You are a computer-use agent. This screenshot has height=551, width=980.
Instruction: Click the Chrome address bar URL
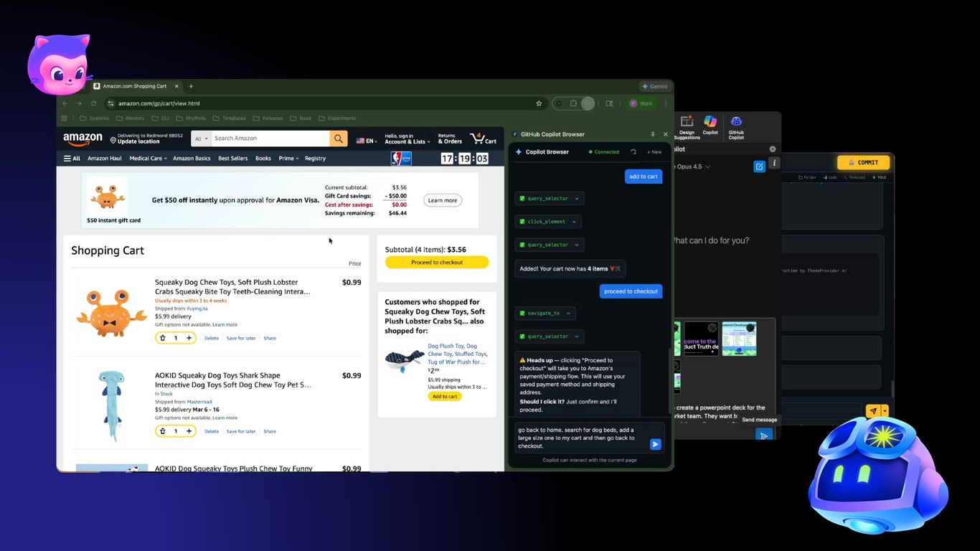159,103
